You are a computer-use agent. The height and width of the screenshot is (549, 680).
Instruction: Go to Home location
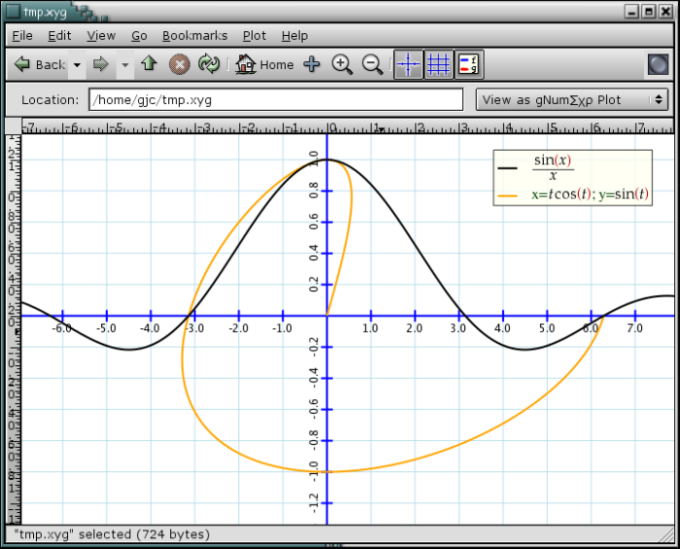click(265, 65)
